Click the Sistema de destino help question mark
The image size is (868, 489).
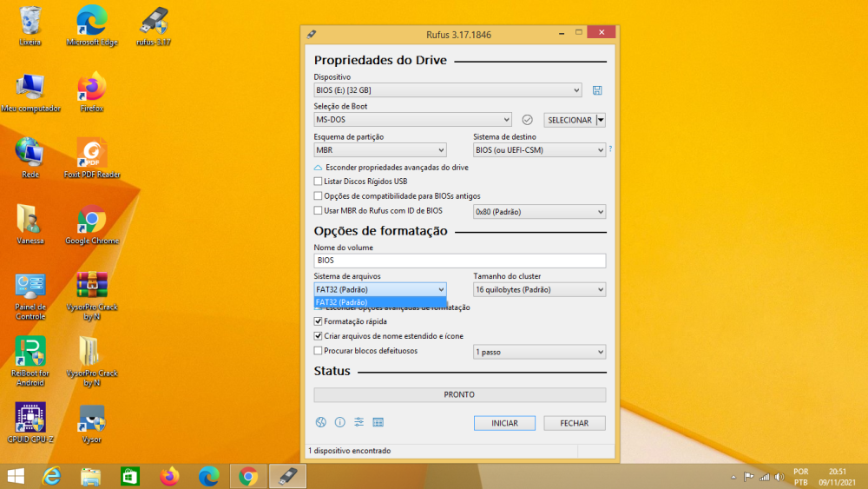tap(610, 149)
